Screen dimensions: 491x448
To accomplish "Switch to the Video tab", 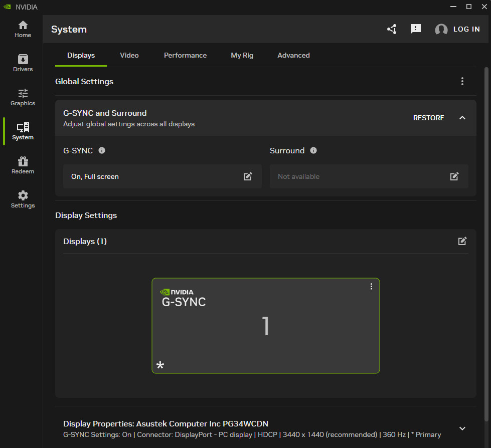I will [129, 55].
